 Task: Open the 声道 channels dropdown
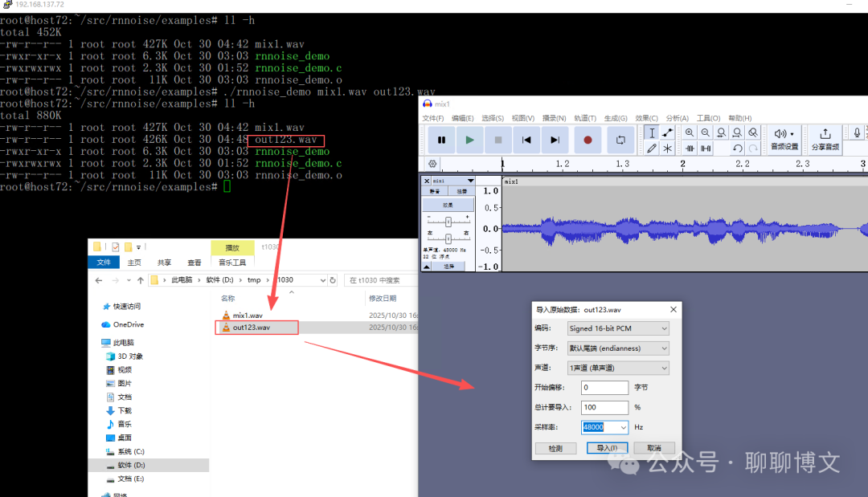pos(618,369)
